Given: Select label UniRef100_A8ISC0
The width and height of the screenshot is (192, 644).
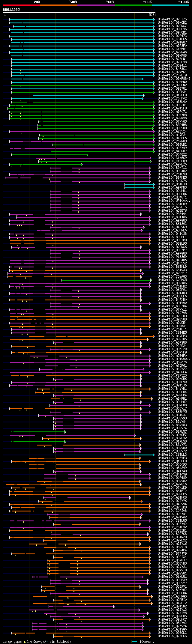Looking at the screenshot, I should tap(172, 629).
